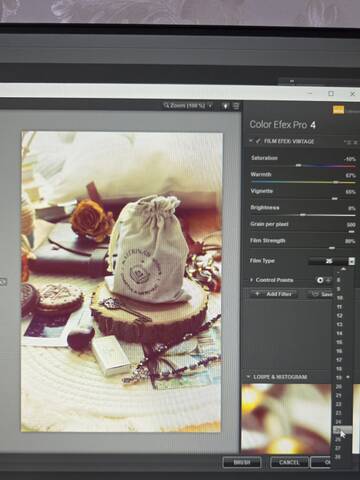
Task: Choose film type 15 from the dropdown list
Action: [339, 342]
